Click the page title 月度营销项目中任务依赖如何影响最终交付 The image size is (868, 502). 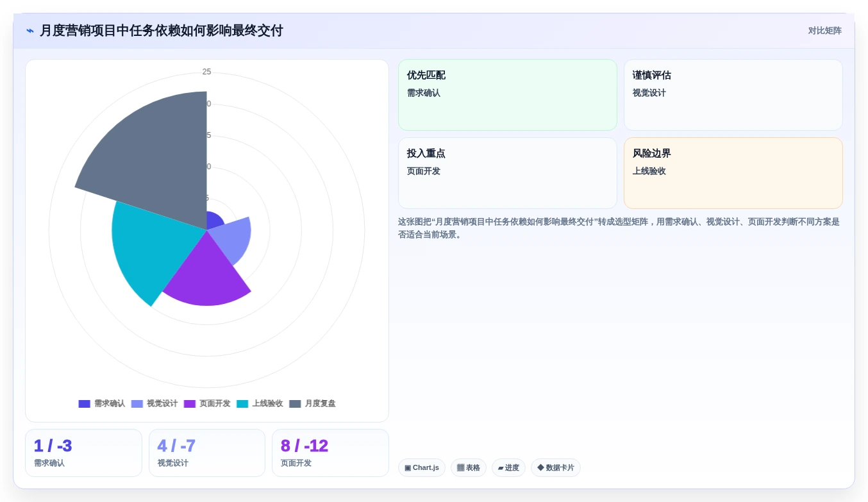point(161,31)
